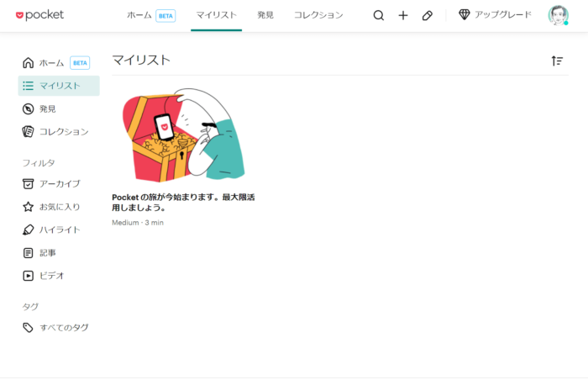Click the BETA badge in top navigation
588x380 pixels.
pyautogui.click(x=165, y=16)
